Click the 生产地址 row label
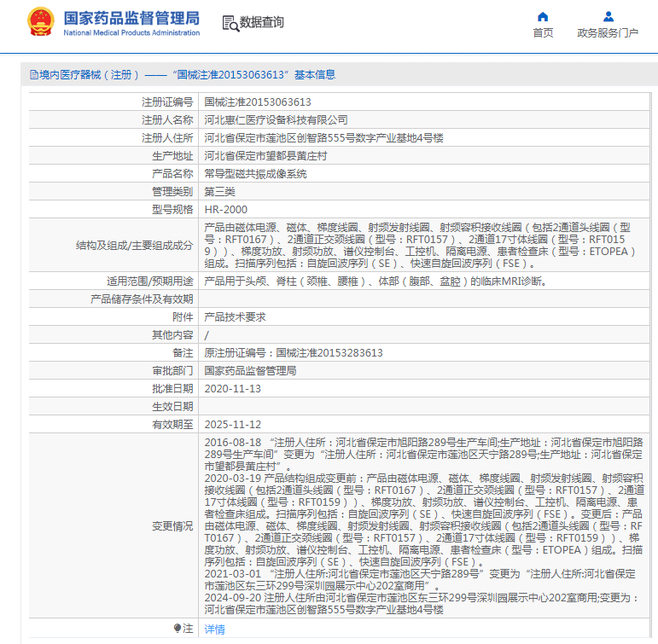Screen dimensions: 658x644 click(x=172, y=156)
